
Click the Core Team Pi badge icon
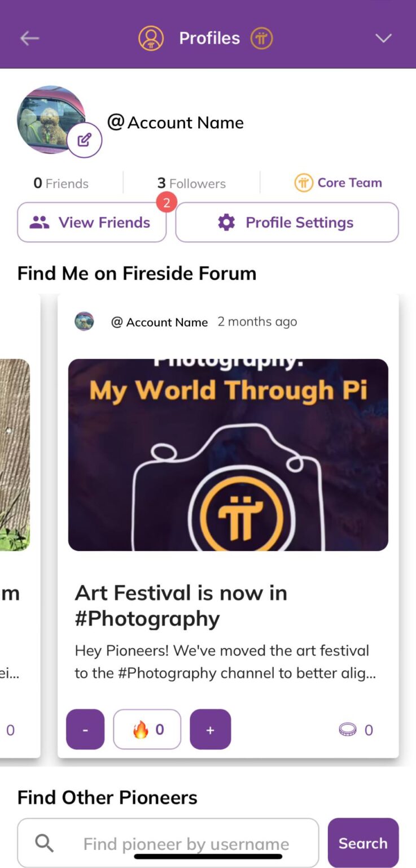pyautogui.click(x=304, y=183)
